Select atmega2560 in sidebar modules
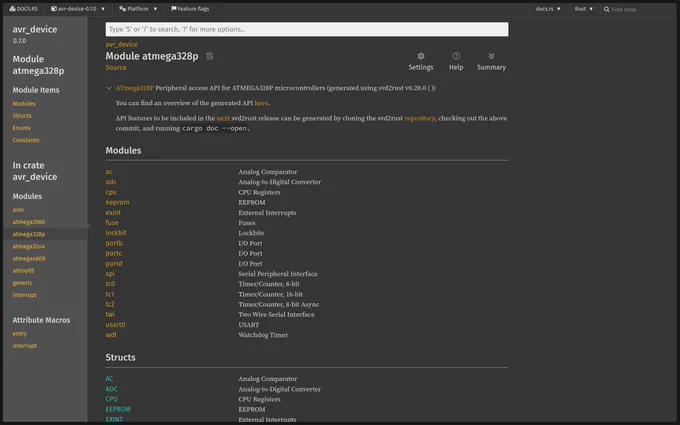The image size is (680, 425). [x=29, y=222]
